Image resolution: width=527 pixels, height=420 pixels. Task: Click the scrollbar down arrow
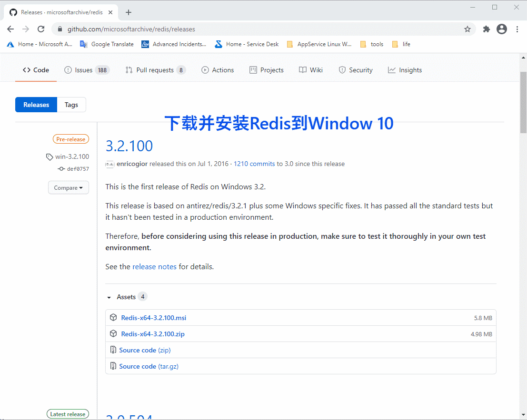[x=523, y=415]
